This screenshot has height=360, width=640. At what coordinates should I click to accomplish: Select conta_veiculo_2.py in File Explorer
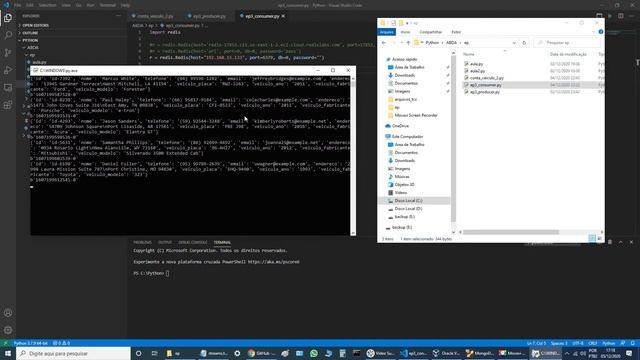coord(487,78)
